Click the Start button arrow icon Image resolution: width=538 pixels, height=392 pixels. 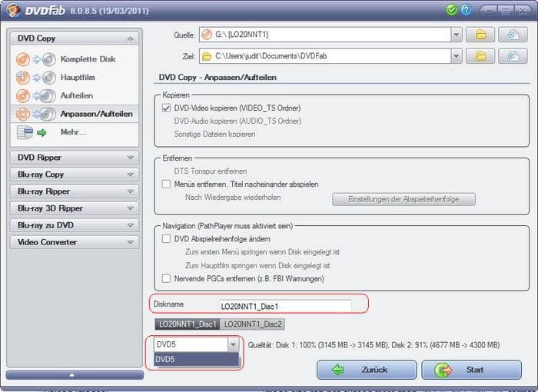pyautogui.click(x=443, y=370)
